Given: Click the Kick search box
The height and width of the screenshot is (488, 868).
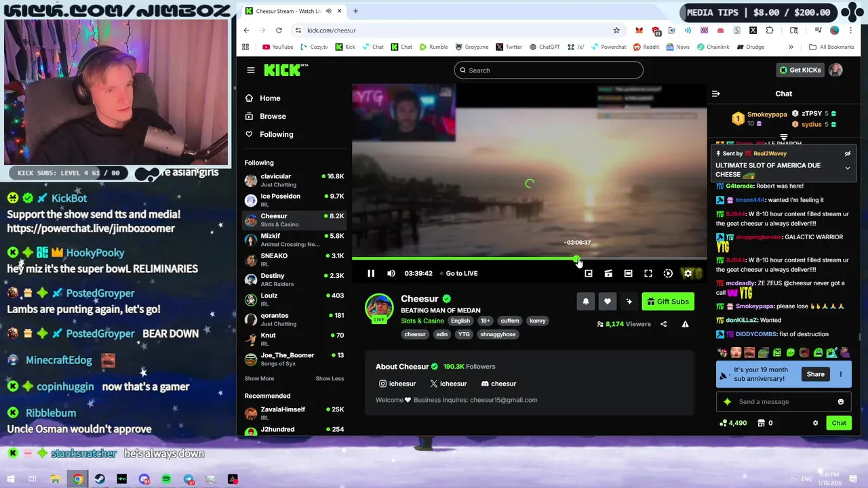Looking at the screenshot, I should (x=549, y=70).
